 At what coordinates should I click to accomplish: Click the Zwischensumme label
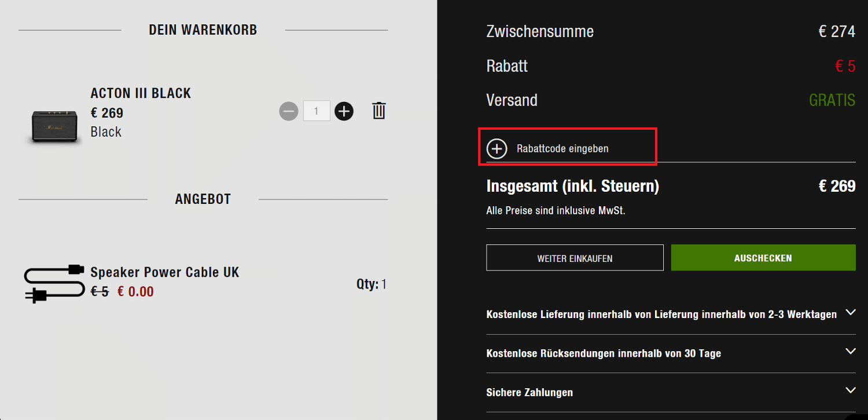coord(540,31)
